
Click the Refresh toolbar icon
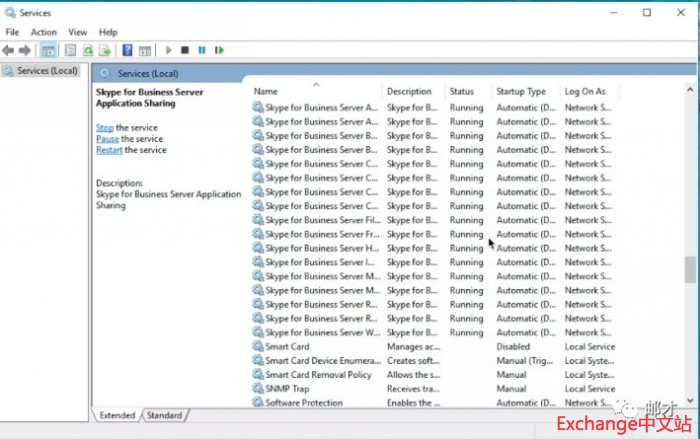tap(88, 50)
